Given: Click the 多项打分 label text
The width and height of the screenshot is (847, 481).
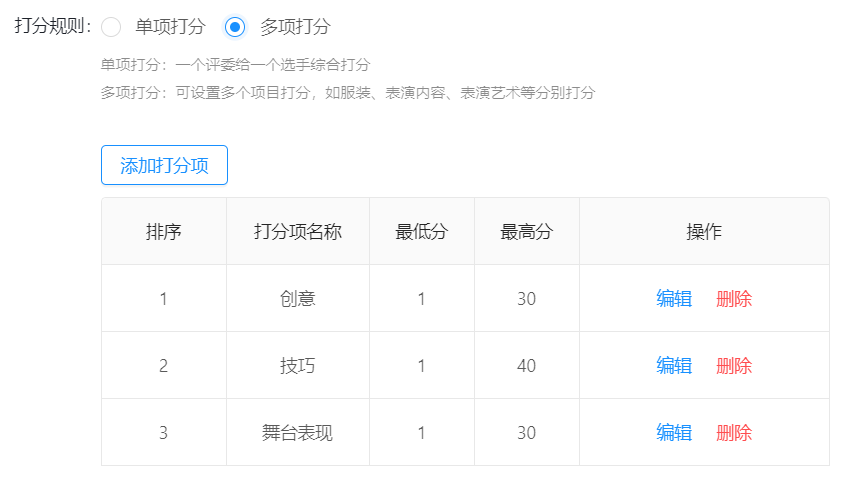Looking at the screenshot, I should tap(295, 26).
